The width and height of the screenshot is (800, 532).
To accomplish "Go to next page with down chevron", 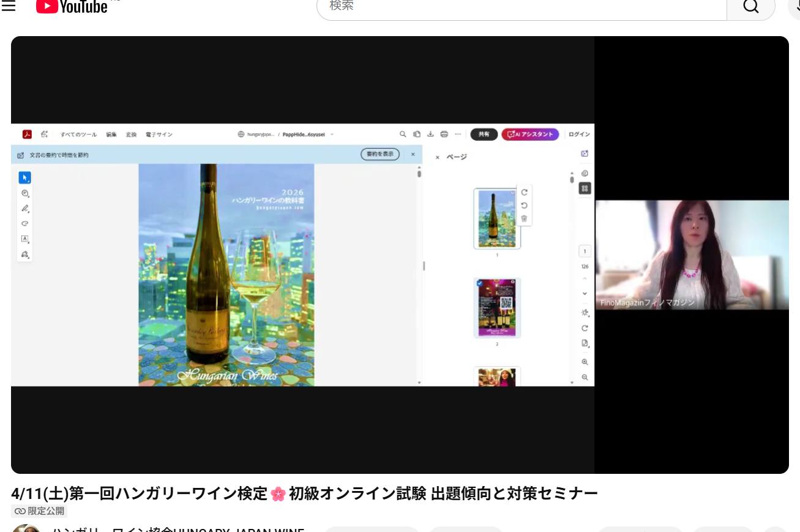I will tap(585, 294).
